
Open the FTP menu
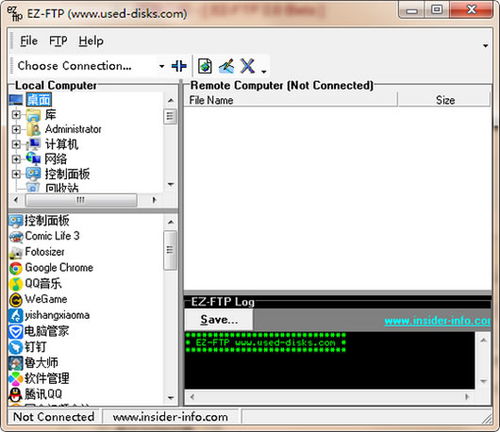coord(58,41)
